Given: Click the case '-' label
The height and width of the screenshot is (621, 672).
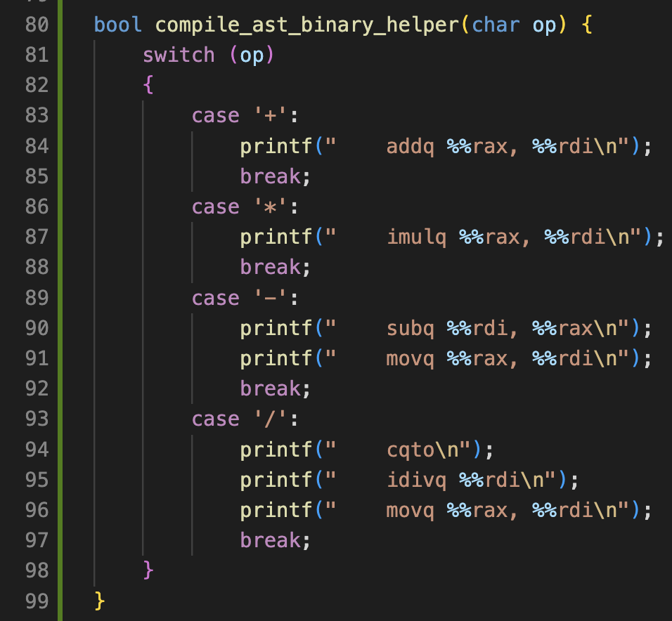Looking at the screenshot, I should [245, 299].
